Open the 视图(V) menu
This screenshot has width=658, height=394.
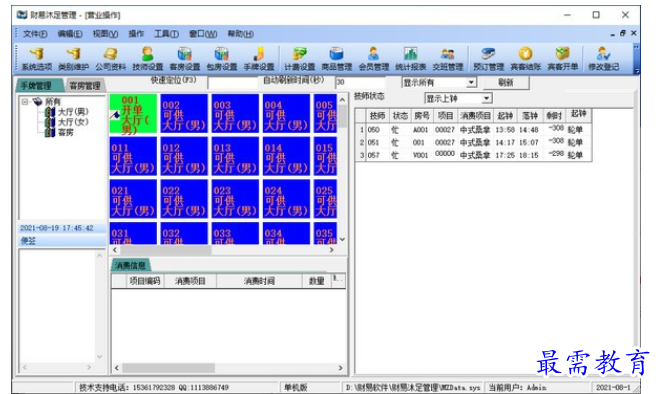click(x=105, y=34)
